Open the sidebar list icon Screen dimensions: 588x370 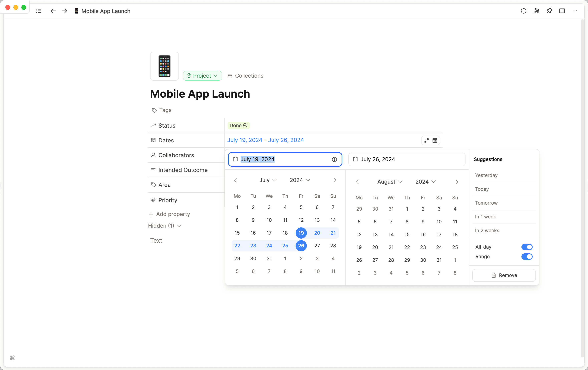point(39,11)
